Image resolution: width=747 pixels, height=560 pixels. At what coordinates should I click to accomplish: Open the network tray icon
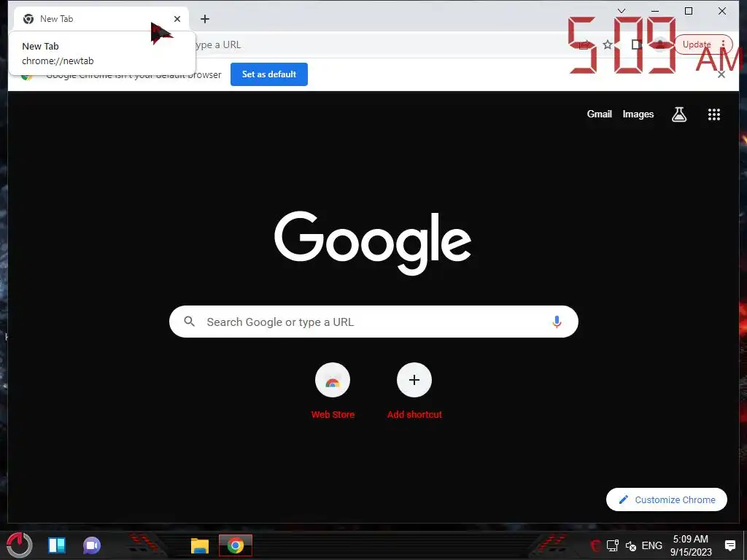(x=613, y=545)
